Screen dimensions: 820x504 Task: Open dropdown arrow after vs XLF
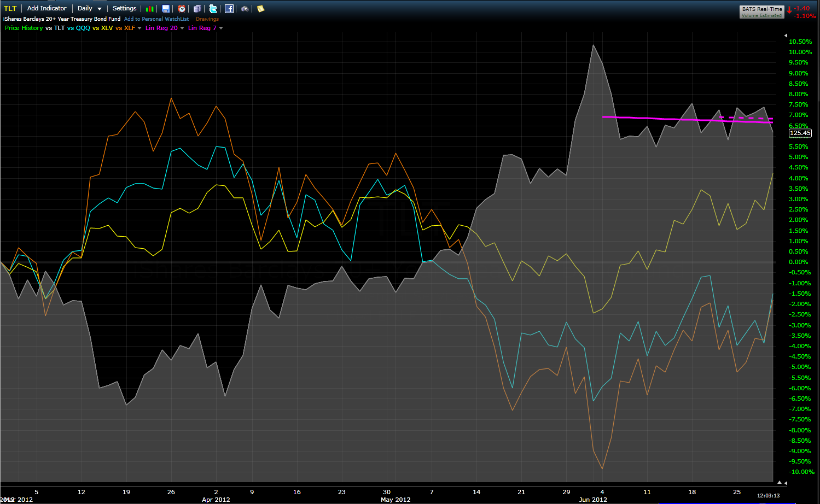[x=139, y=28]
